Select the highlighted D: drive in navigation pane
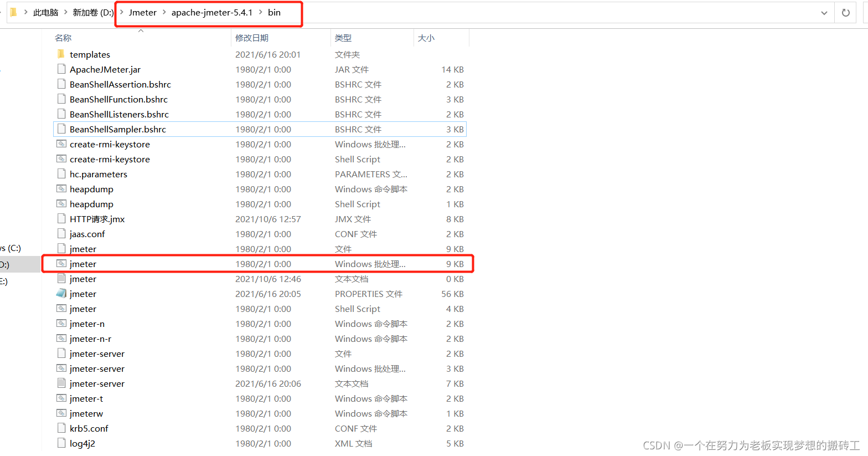Screen dimensions: 868x456 [x=20, y=264]
